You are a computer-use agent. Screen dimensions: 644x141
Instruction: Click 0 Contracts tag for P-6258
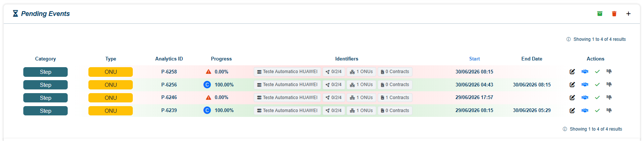click(395, 72)
